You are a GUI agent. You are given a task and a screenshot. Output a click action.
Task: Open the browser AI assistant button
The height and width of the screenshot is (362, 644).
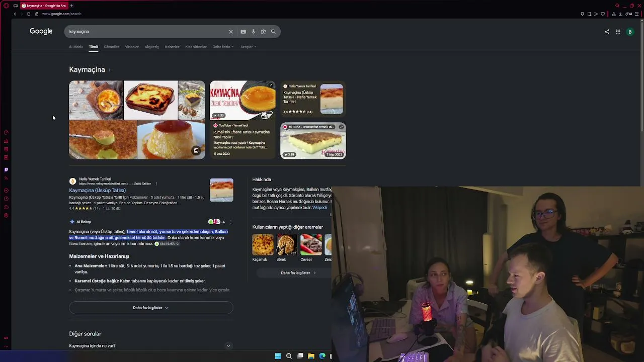coord(629,14)
